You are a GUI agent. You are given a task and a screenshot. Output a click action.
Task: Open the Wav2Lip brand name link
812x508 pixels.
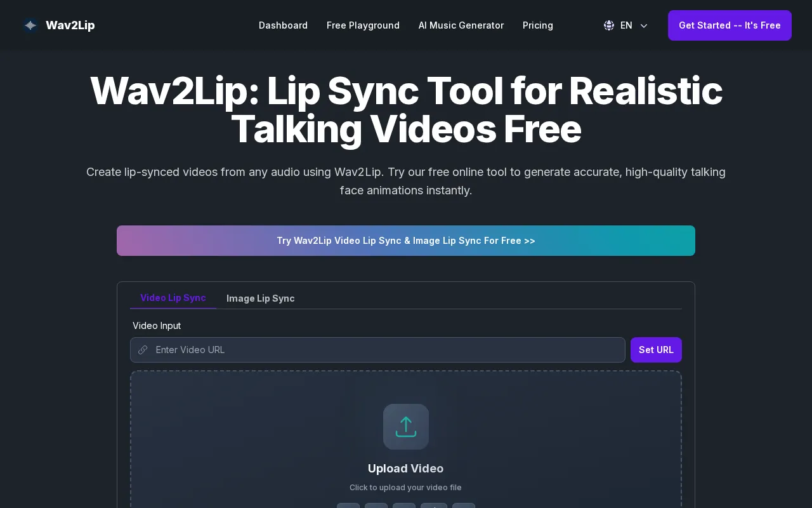pyautogui.click(x=70, y=25)
